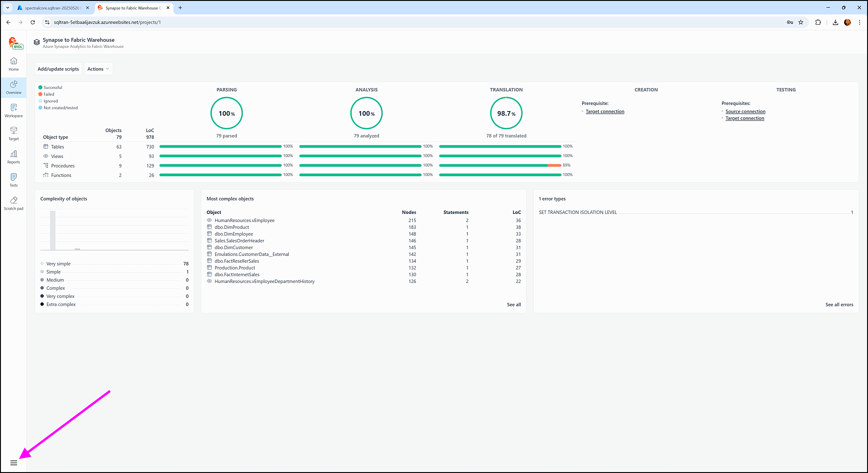This screenshot has width=868, height=473.
Task: Click the Successful green legend dot
Action: pyautogui.click(x=41, y=88)
